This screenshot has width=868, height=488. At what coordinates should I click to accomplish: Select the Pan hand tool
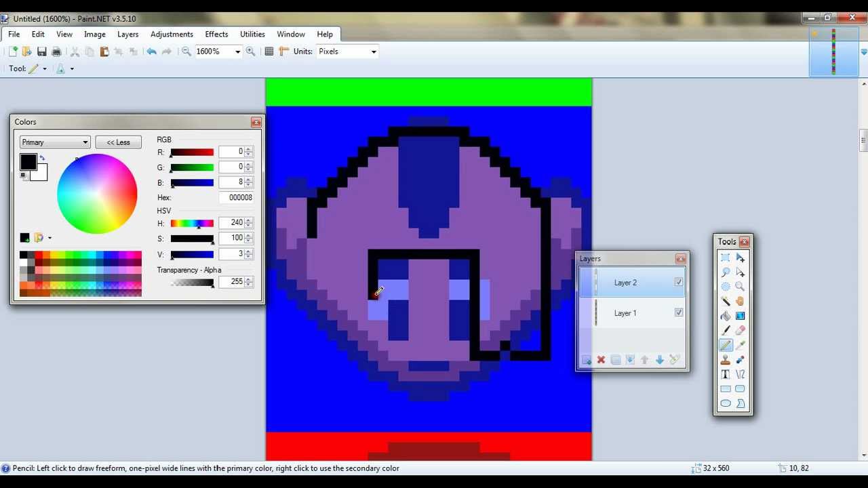tap(740, 302)
